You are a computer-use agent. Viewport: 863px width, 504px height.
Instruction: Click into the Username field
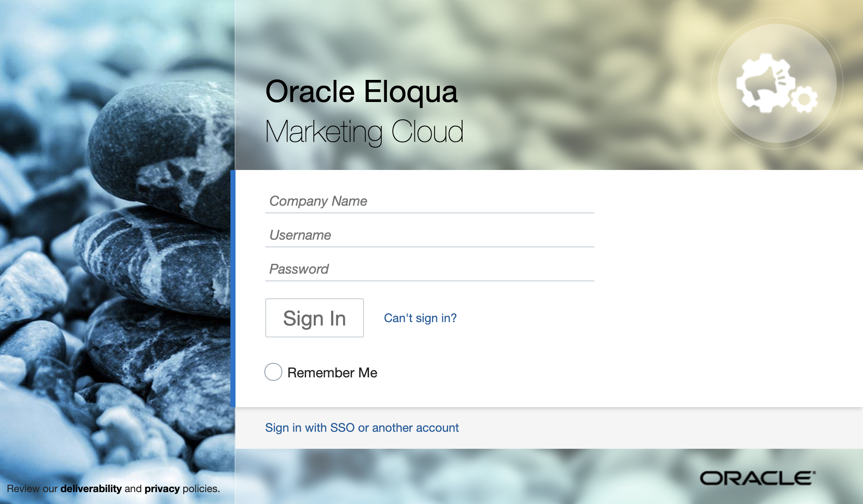[x=429, y=235]
